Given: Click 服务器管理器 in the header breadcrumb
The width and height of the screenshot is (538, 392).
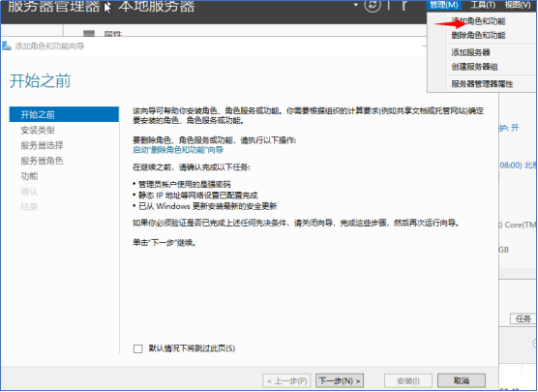Looking at the screenshot, I should pyautogui.click(x=53, y=6).
